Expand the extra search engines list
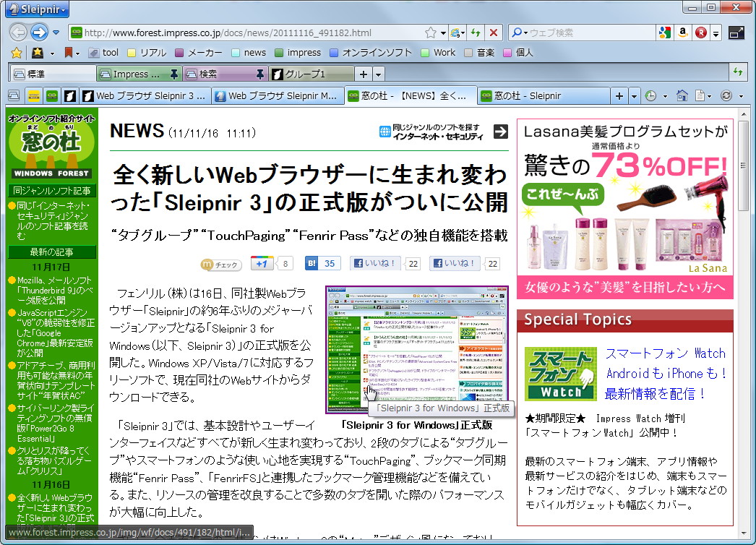This screenshot has height=545, width=756. tap(716, 33)
